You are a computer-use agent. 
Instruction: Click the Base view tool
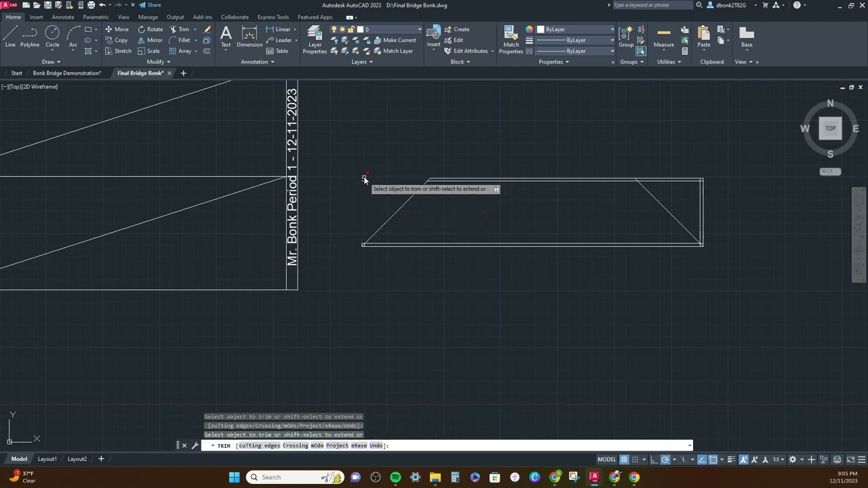[747, 37]
